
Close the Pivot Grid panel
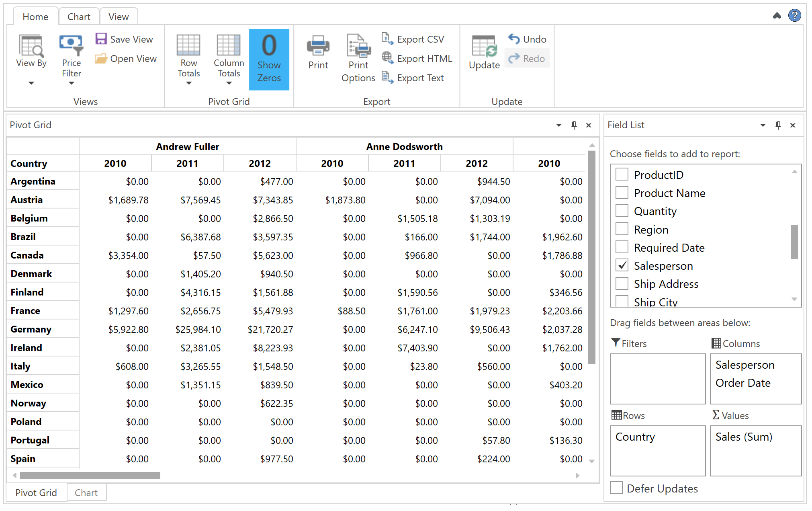(589, 125)
